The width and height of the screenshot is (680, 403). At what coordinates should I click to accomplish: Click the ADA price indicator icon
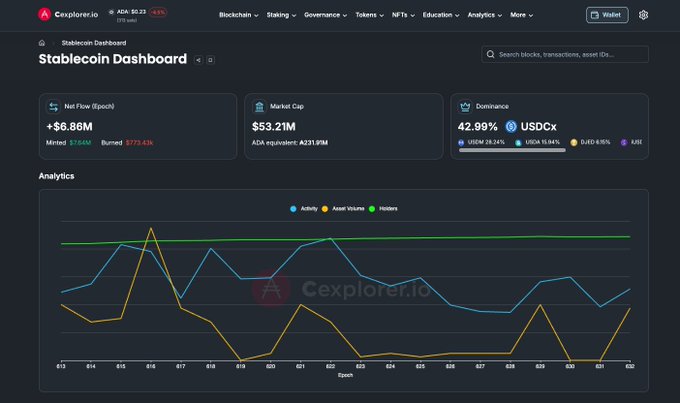(111, 12)
